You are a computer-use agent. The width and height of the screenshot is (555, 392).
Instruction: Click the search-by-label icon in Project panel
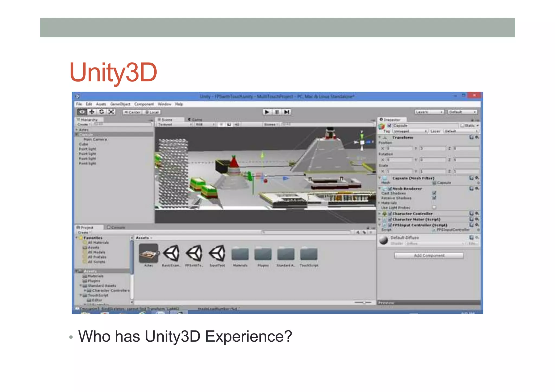[364, 232]
